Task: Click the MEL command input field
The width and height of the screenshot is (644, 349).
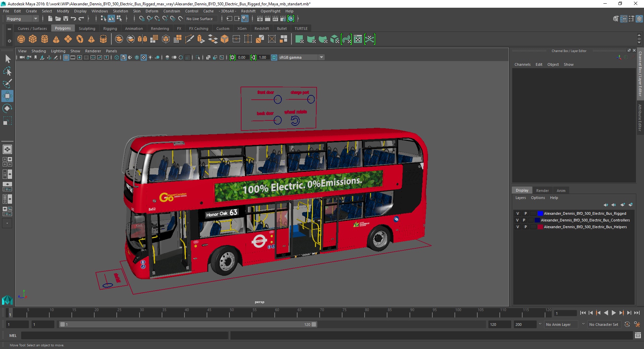Action: point(125,335)
